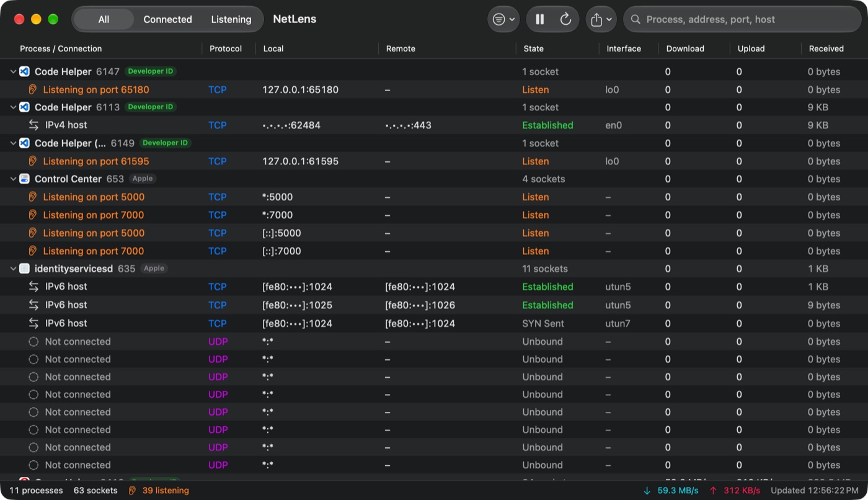Screen dimensions: 868x500
Task: Click the arrows icon on the [fe80:···]:1025 row
Action: (x=33, y=305)
